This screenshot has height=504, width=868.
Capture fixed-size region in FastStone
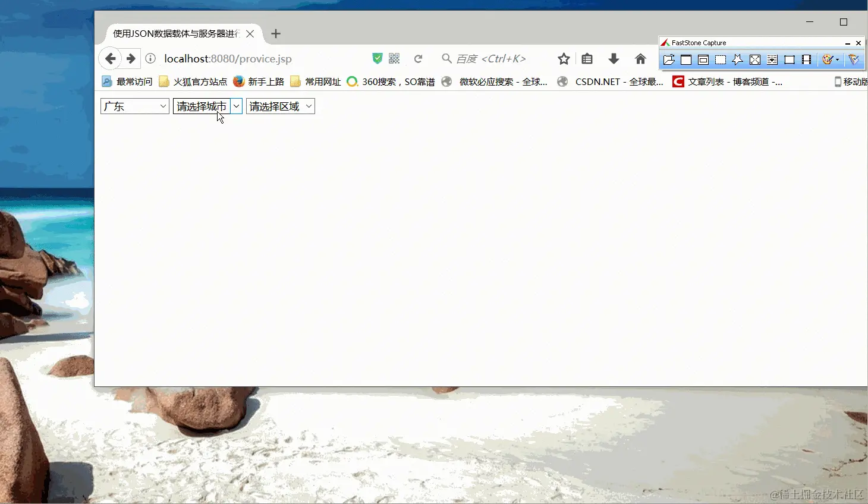tap(790, 59)
